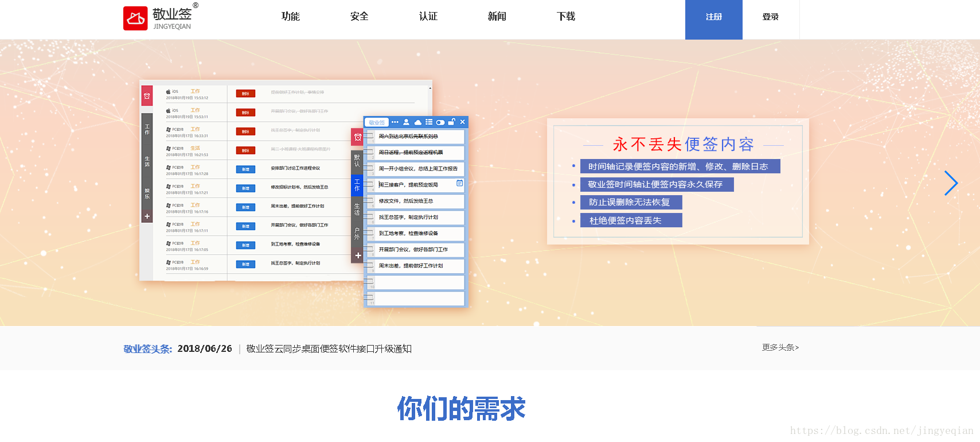Click the unlock padlock icon in note window
The image size is (980, 442).
[x=452, y=122]
